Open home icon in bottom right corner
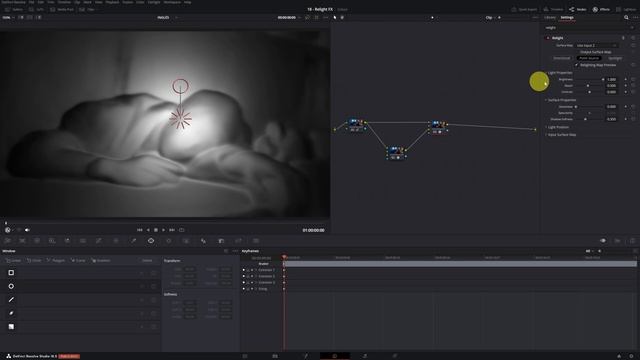 pyautogui.click(x=619, y=356)
